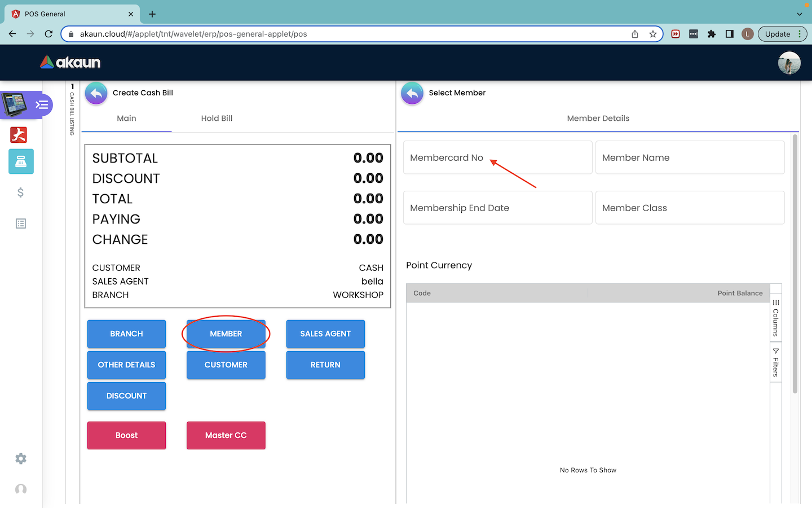Switch to the Hold Bill tab
The image size is (812, 508).
pyautogui.click(x=217, y=119)
